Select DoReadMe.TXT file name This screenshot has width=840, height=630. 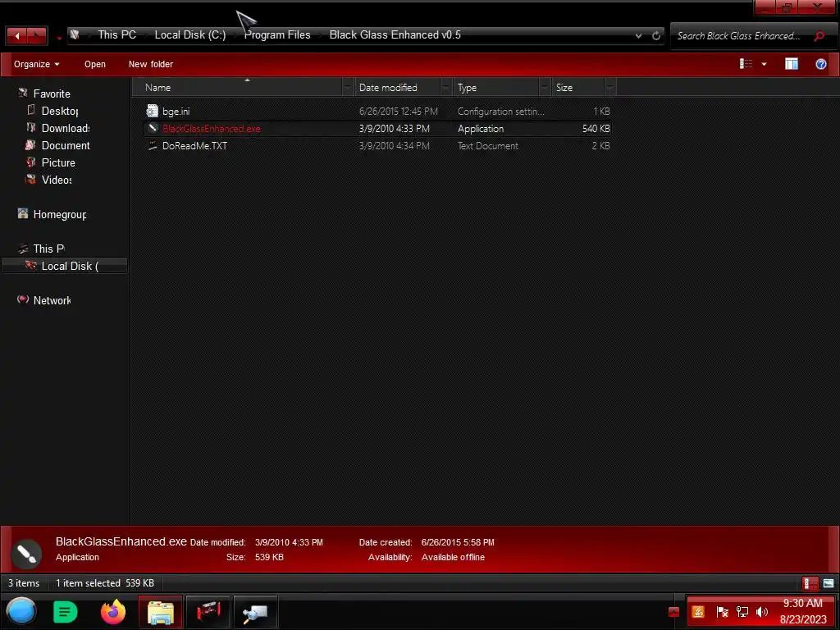click(194, 146)
